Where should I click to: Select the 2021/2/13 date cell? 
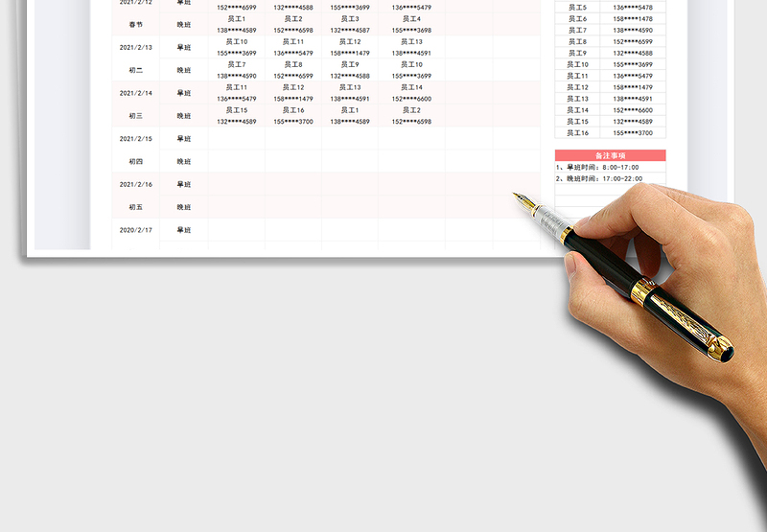point(135,47)
